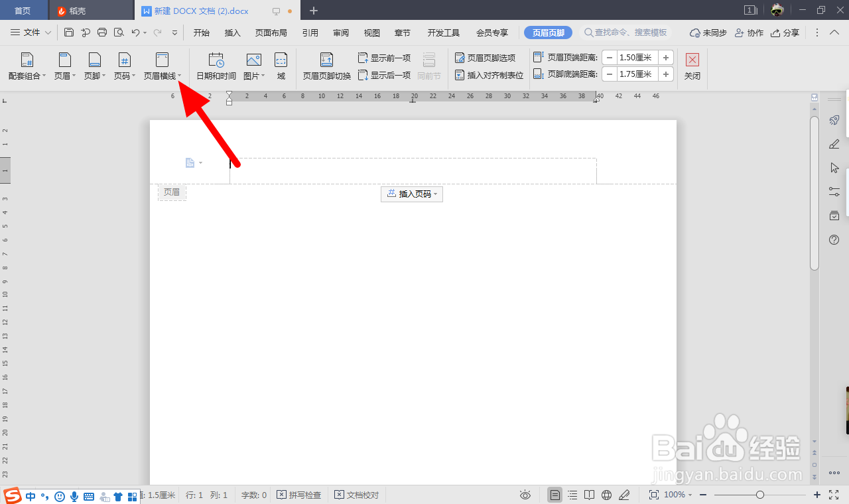Click the 查找命令 search box

[625, 32]
